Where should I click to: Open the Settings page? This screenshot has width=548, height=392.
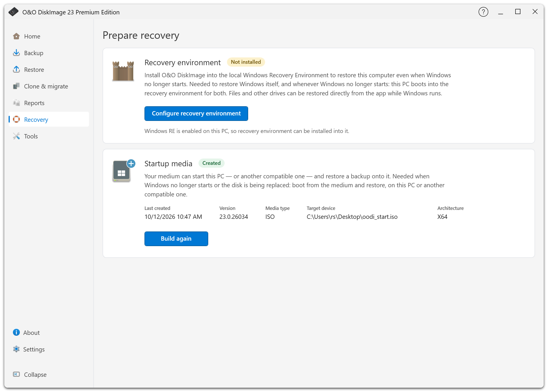coord(49,349)
